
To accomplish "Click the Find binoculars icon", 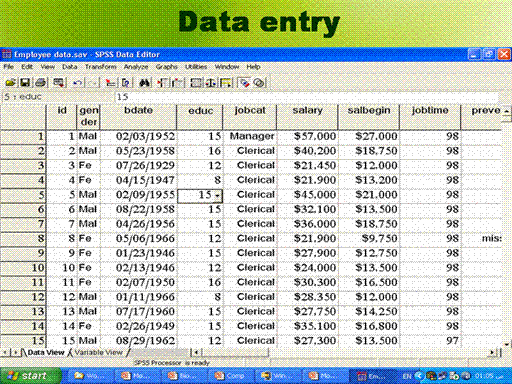I will [144, 82].
